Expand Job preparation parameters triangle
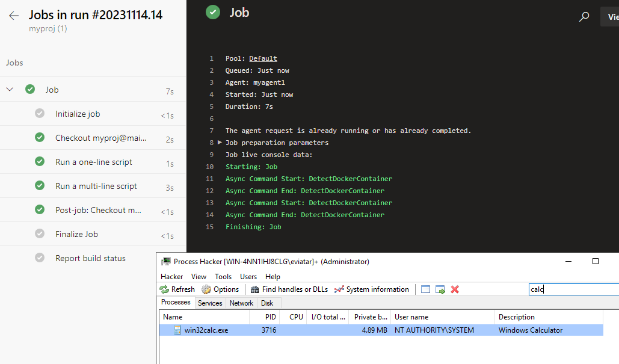 [x=220, y=142]
